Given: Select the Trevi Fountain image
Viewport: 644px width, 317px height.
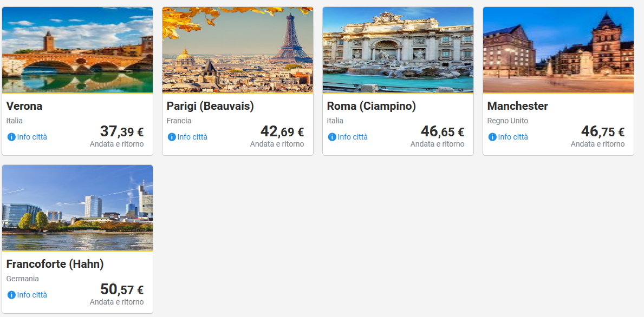Looking at the screenshot, I should [x=398, y=50].
